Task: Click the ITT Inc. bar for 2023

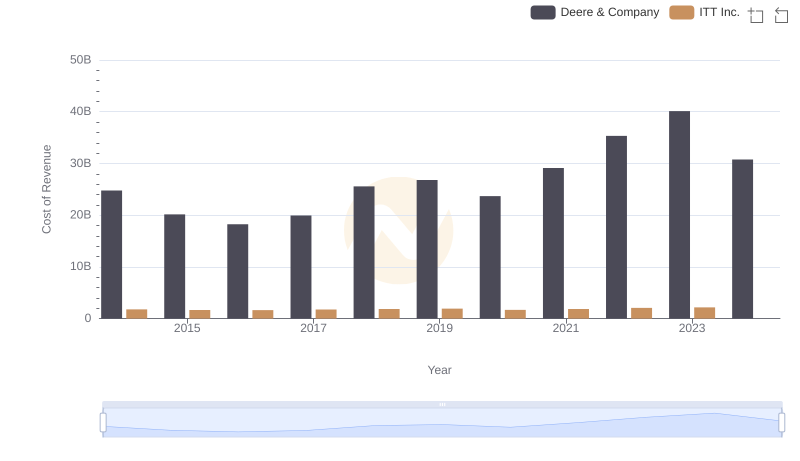Action: click(705, 313)
